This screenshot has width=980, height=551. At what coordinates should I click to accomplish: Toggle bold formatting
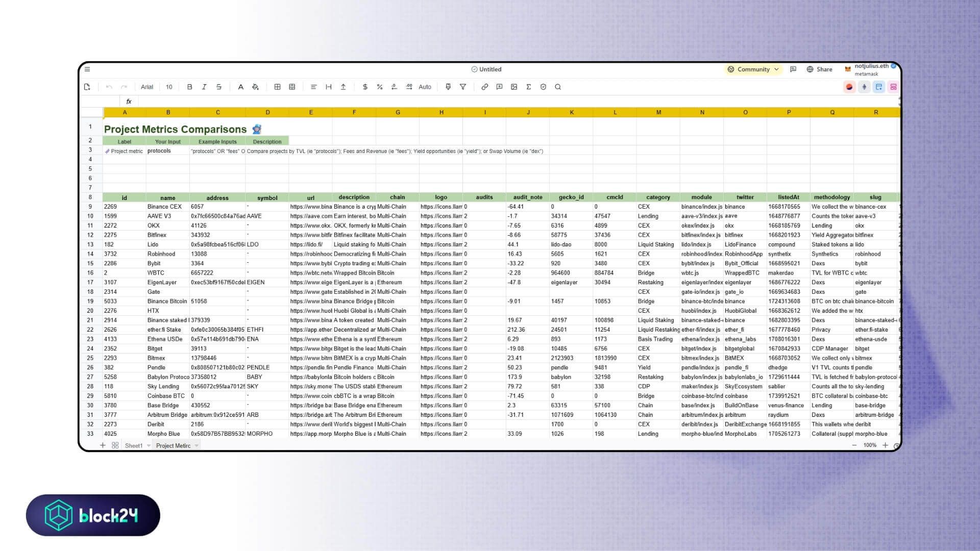[x=189, y=87]
